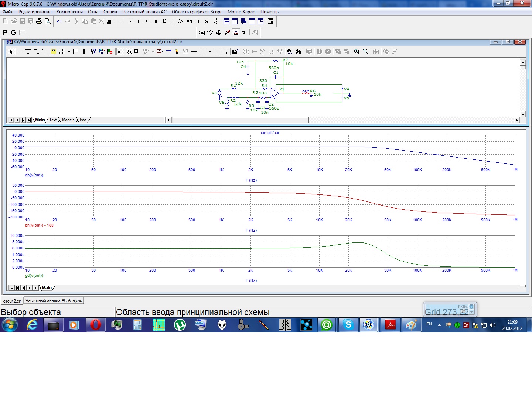Click the calculator icon in toolbar
Viewport: 532px width, 410px height.
[x=271, y=21]
